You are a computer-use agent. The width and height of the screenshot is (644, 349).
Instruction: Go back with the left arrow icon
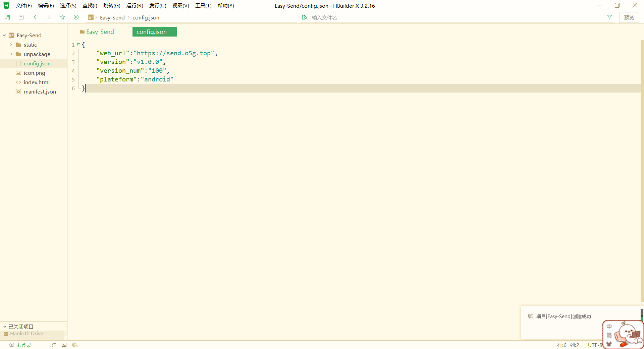tap(35, 17)
